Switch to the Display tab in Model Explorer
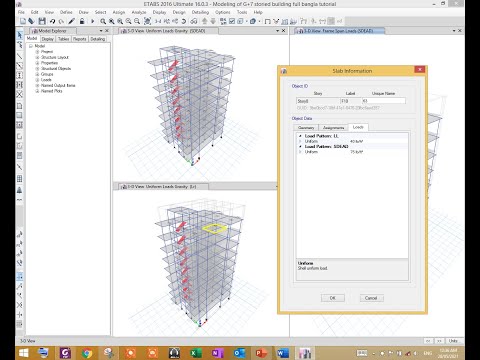The image size is (480, 360). (47, 39)
